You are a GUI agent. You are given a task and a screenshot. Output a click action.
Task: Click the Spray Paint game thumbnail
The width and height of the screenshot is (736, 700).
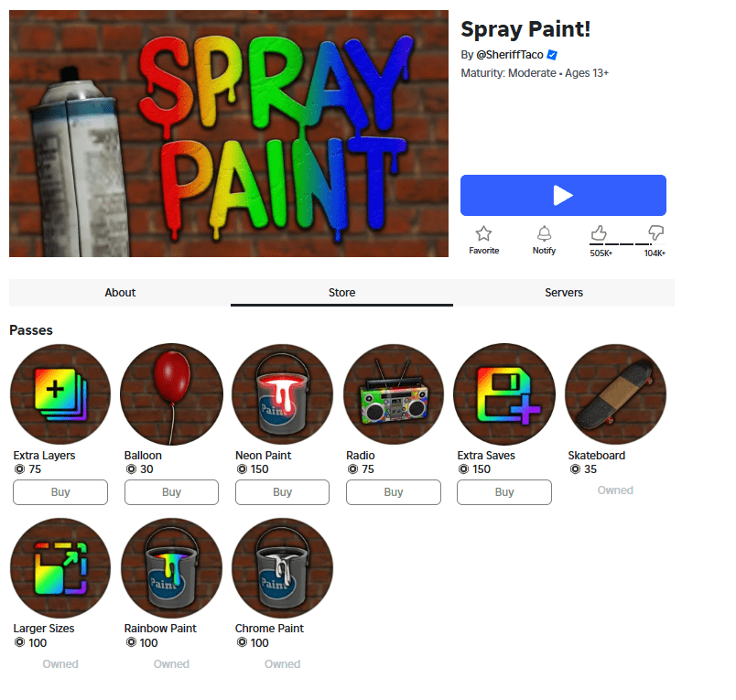tap(229, 134)
